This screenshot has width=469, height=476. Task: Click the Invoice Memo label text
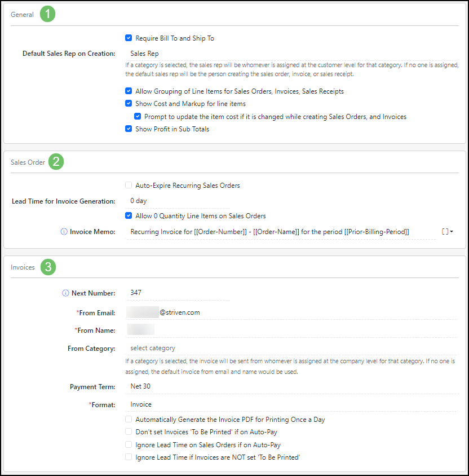[92, 232]
